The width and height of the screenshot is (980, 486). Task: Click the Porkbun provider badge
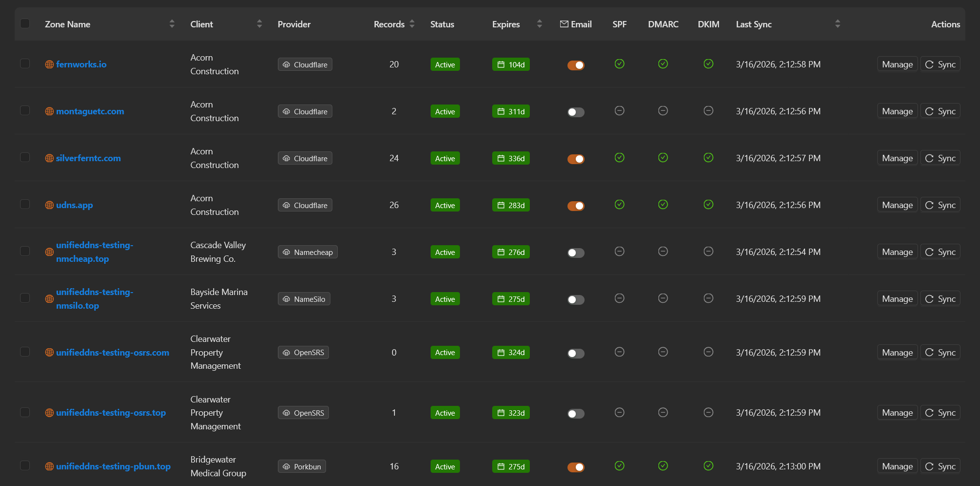point(302,466)
